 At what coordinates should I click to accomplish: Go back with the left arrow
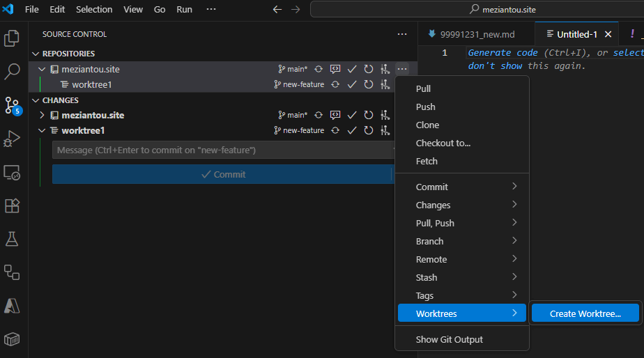(277, 10)
